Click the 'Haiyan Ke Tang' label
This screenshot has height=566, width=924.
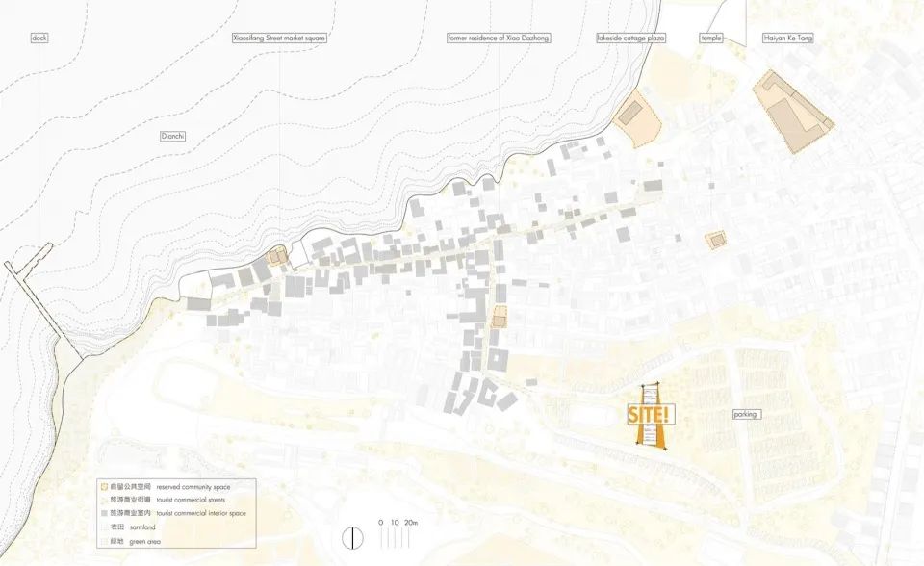pos(787,39)
